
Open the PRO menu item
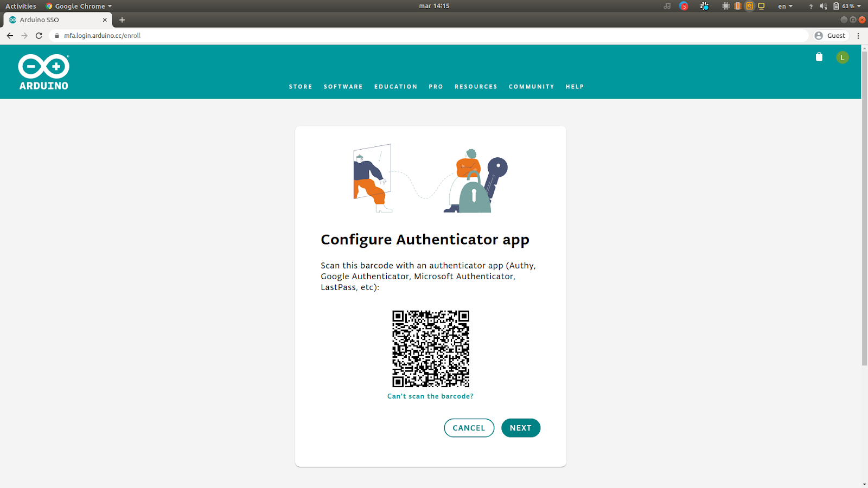tap(436, 87)
